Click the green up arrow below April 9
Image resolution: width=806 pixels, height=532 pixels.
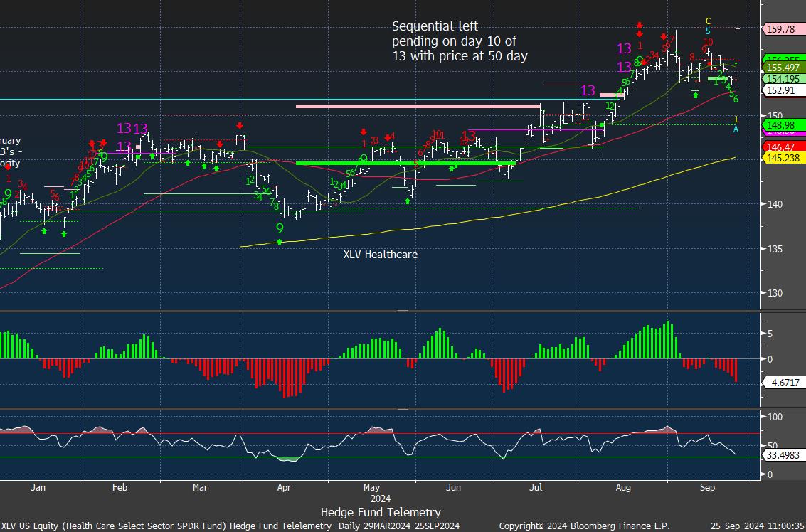[280, 243]
